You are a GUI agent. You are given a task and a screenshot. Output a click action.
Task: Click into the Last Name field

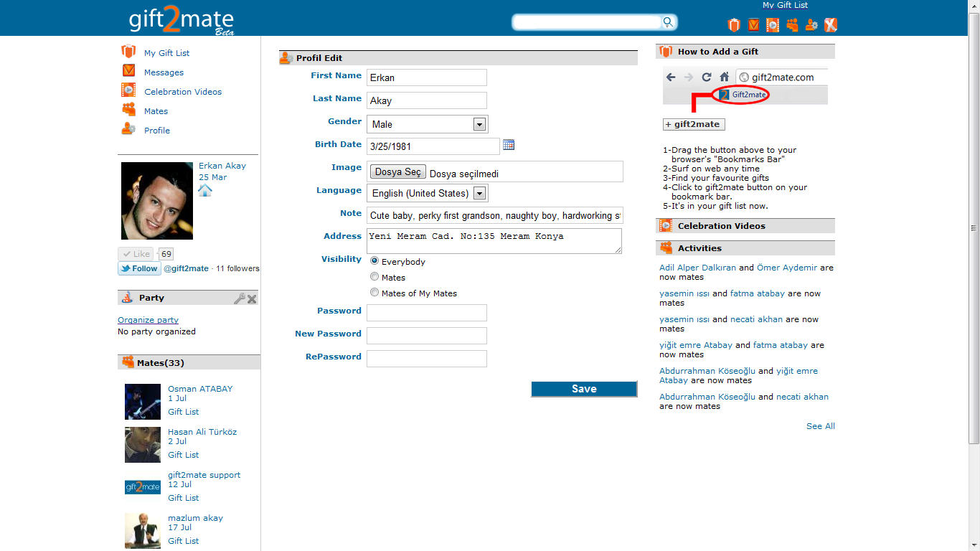(427, 100)
